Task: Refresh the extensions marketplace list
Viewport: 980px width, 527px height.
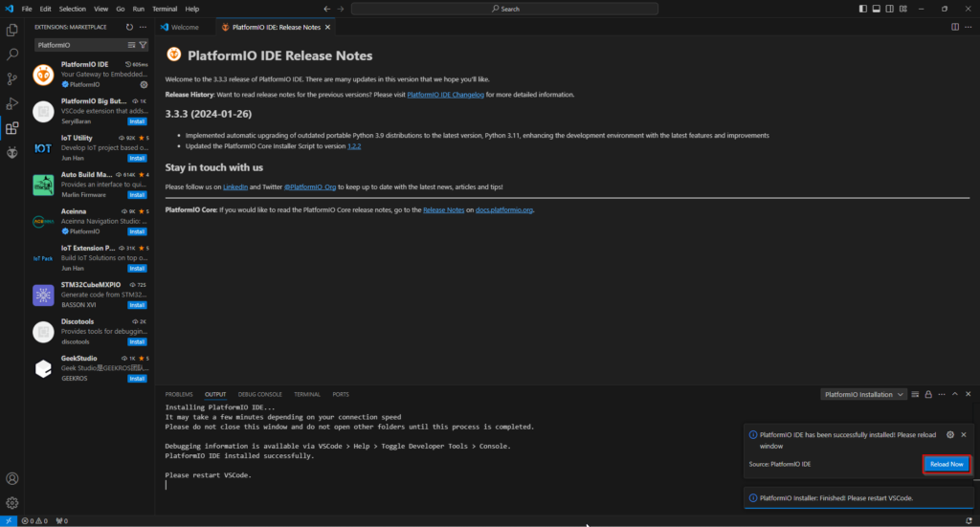Action: [x=129, y=28]
